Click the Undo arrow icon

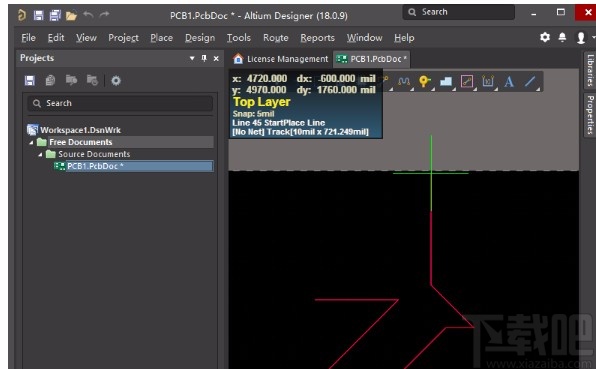pos(88,15)
